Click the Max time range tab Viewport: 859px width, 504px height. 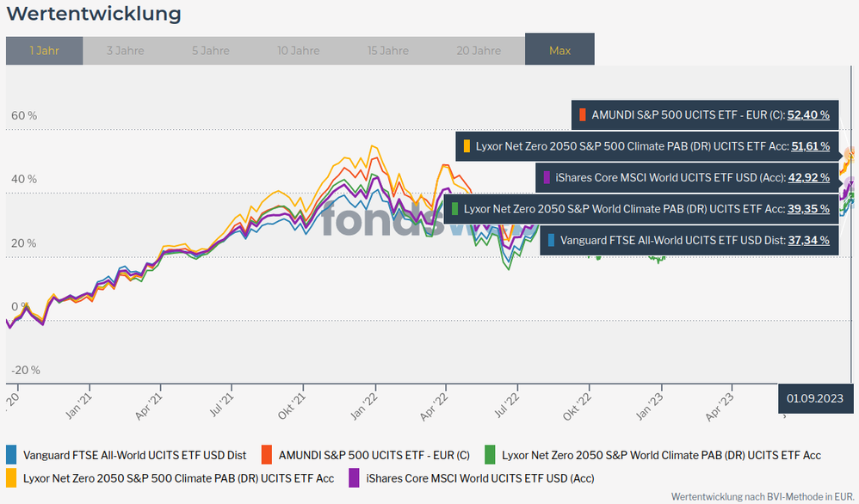tap(559, 51)
